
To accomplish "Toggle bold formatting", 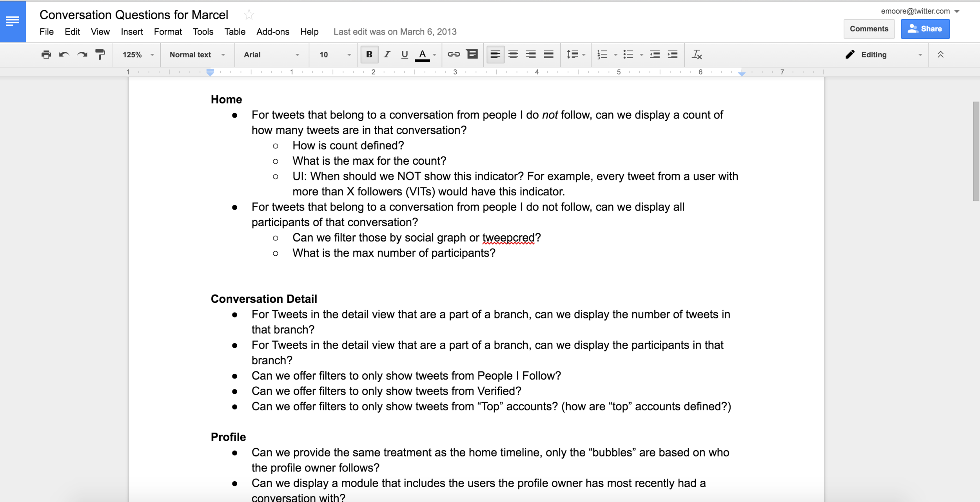I will (369, 55).
